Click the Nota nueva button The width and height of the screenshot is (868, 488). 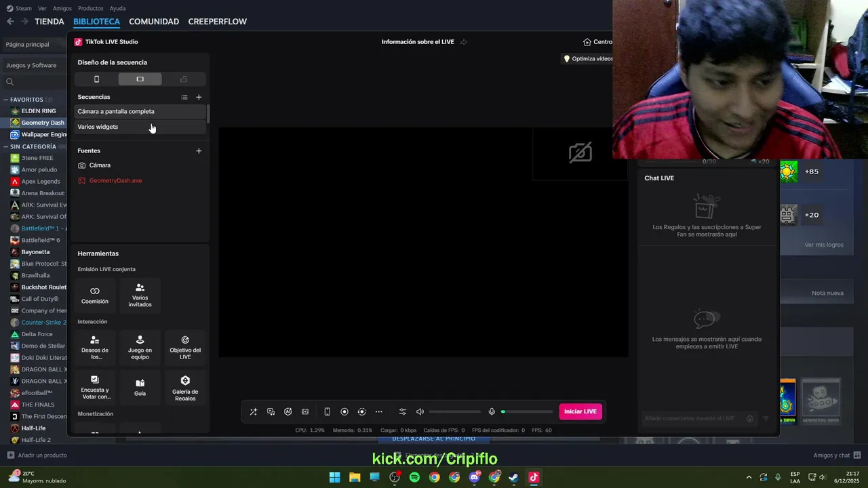click(827, 293)
